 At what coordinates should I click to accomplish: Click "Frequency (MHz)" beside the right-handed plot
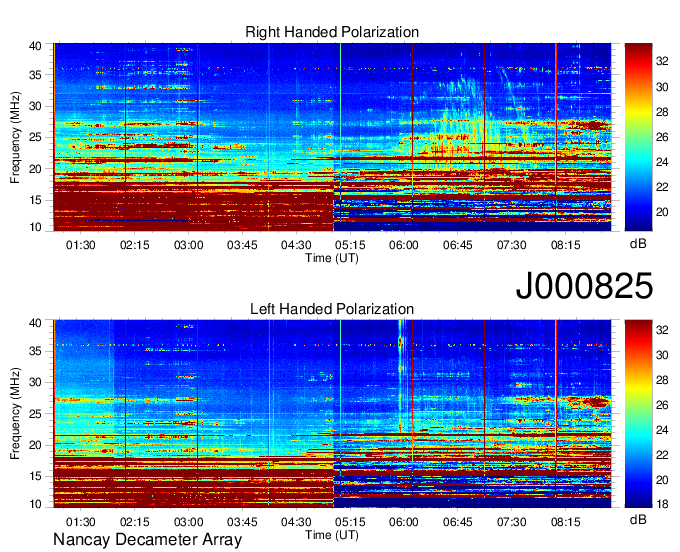(15, 137)
